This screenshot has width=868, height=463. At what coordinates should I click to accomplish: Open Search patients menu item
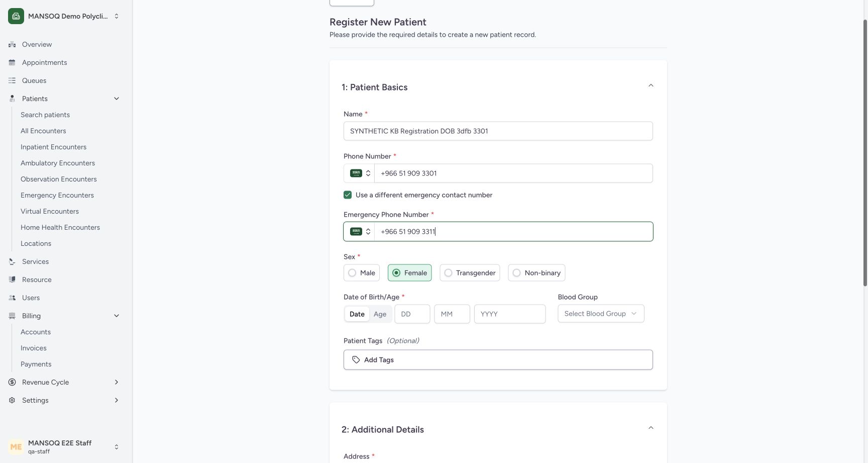45,115
